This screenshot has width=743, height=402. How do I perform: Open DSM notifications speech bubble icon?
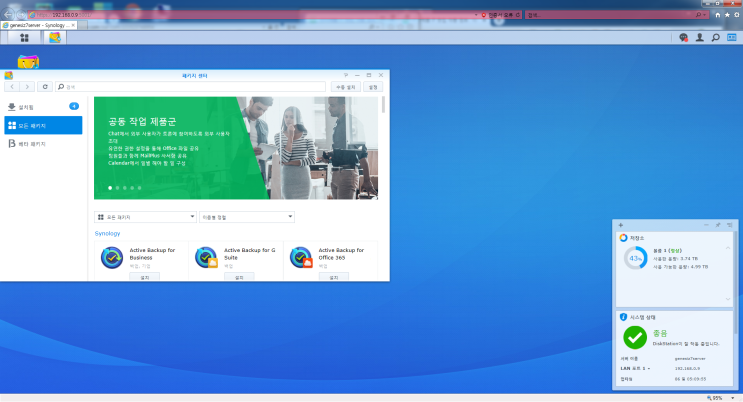[683, 37]
